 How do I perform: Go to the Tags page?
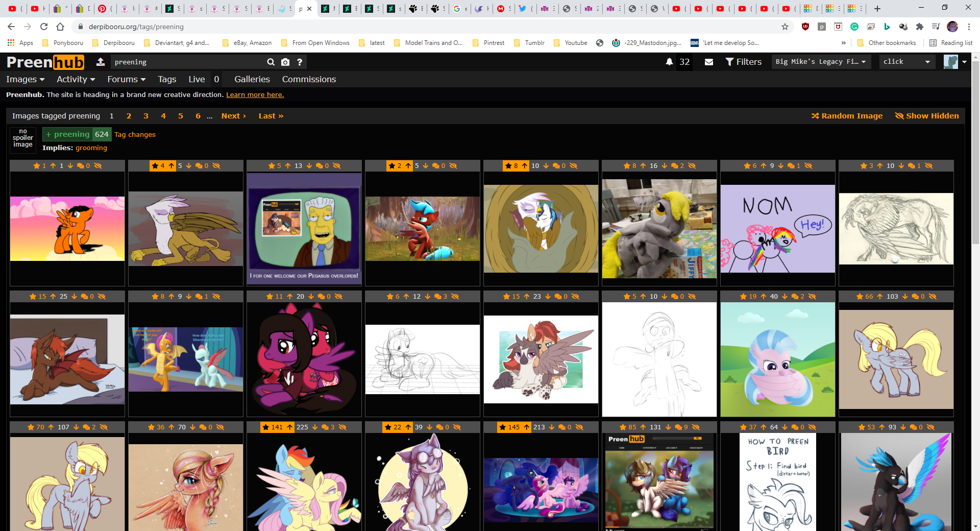167,79
